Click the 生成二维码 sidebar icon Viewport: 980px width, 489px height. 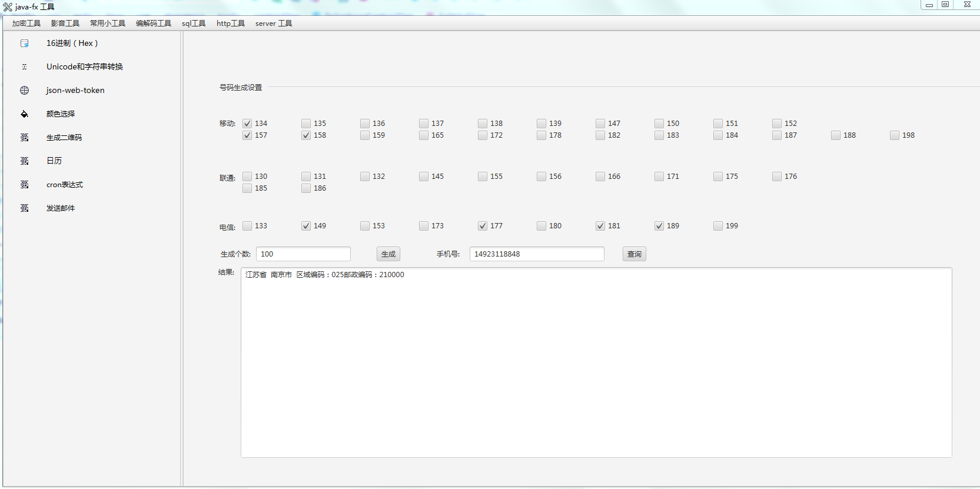point(24,138)
